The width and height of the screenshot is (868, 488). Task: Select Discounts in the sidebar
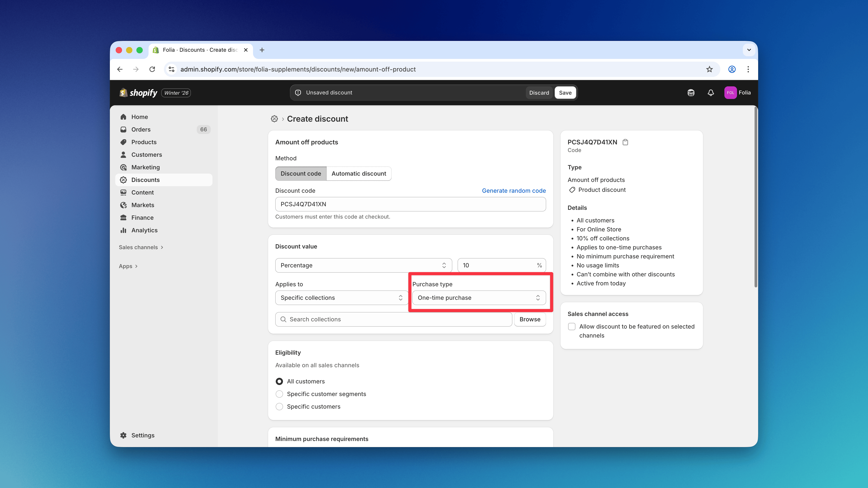coord(164,180)
